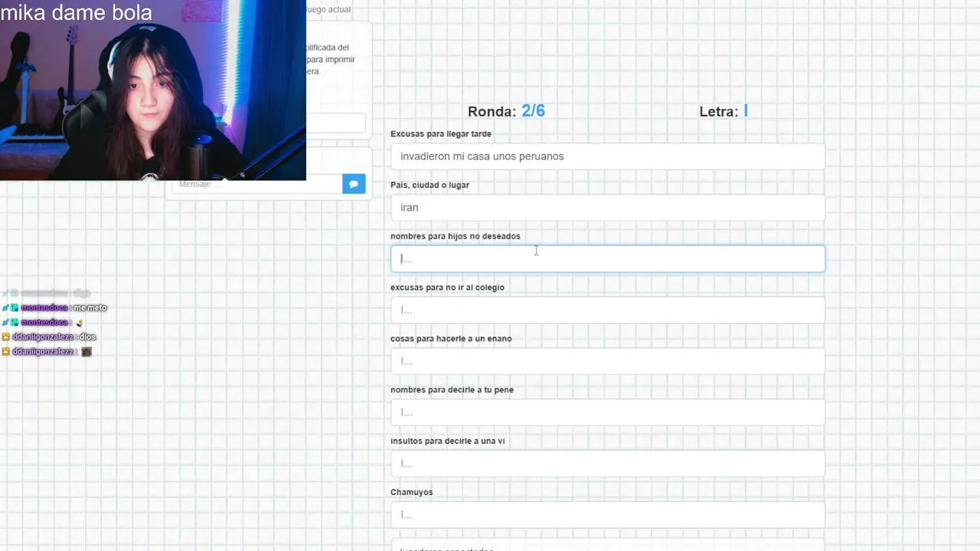Click the Letra I letter indicator
The height and width of the screenshot is (551, 980).
pyautogui.click(x=724, y=111)
